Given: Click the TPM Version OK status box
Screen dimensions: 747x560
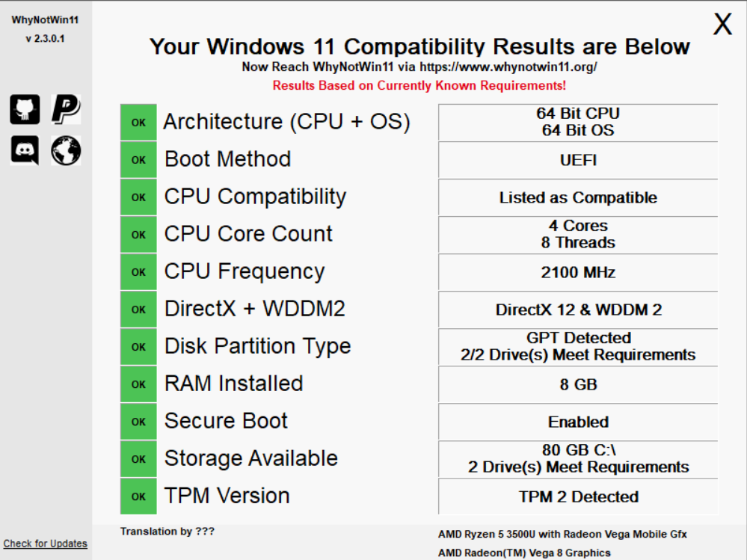Looking at the screenshot, I should (138, 496).
